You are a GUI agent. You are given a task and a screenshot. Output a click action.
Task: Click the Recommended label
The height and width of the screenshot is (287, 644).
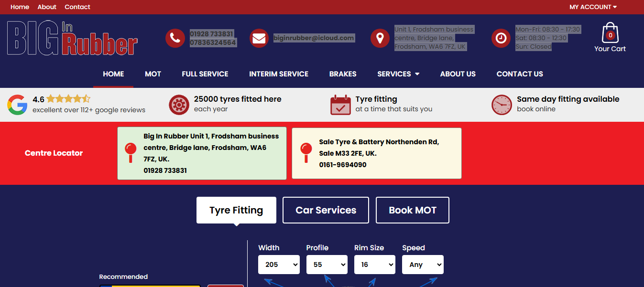tap(123, 277)
